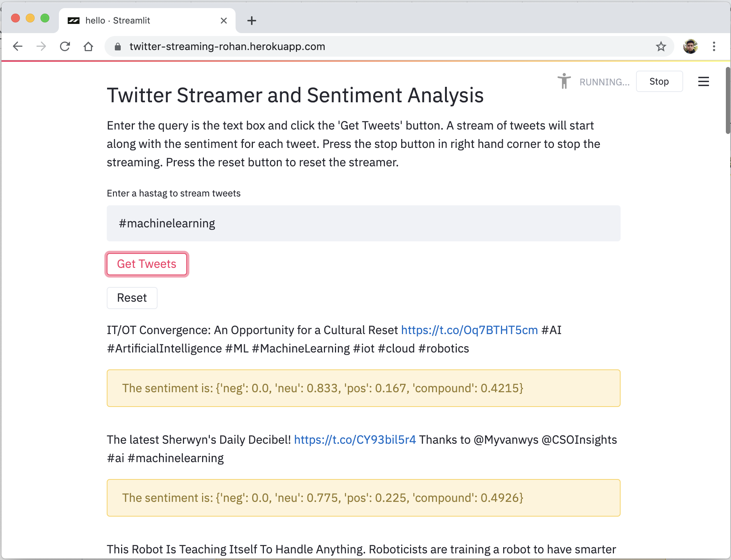Open a new browser tab with plus button
This screenshot has width=731, height=560.
[x=251, y=21]
